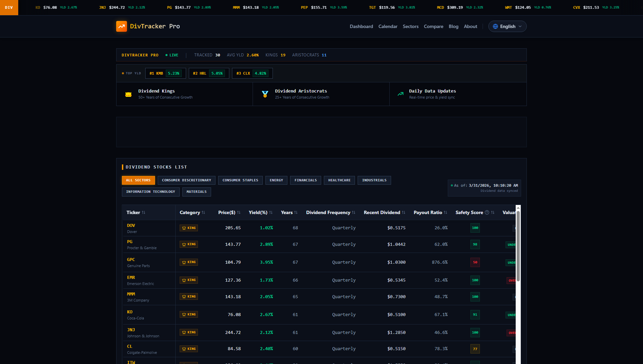Click scrollbar up arrow of stocks table
This screenshot has width=643, height=364.
pos(518,208)
